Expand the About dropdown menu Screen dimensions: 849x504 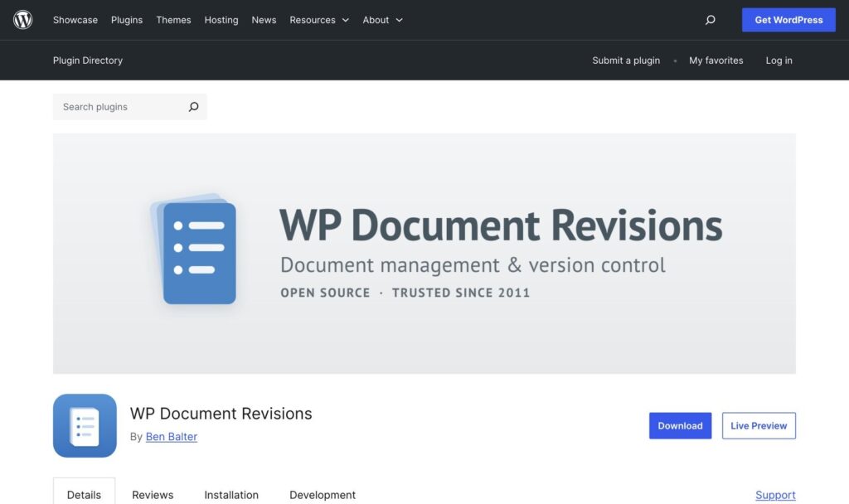[383, 20]
